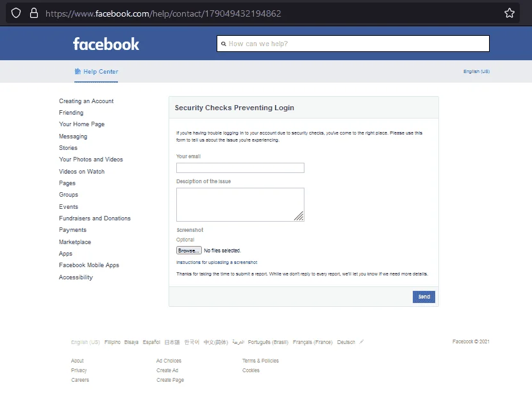Bookmark this page with the star icon
Viewport: 532px width, 394px height.
tap(510, 13)
